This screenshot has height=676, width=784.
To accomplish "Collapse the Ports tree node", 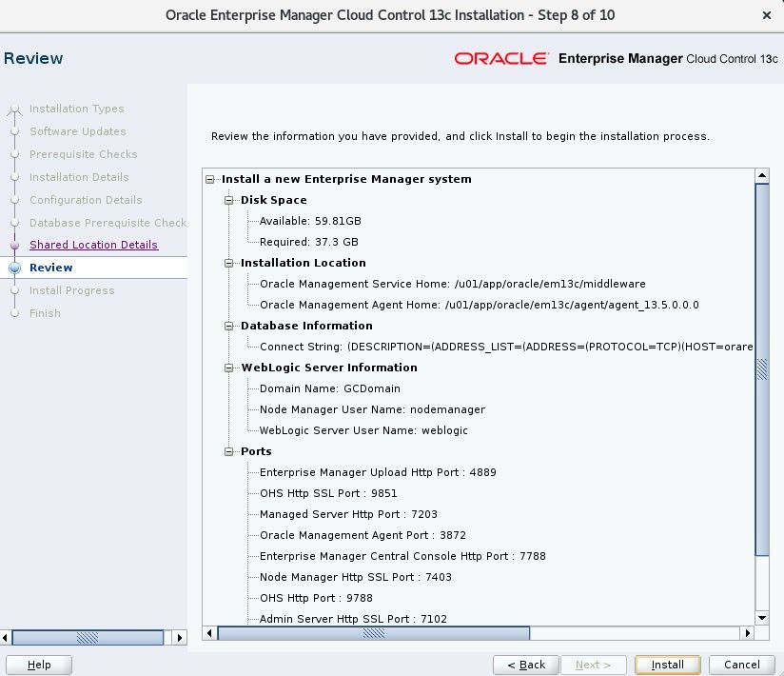I will coord(229,452).
